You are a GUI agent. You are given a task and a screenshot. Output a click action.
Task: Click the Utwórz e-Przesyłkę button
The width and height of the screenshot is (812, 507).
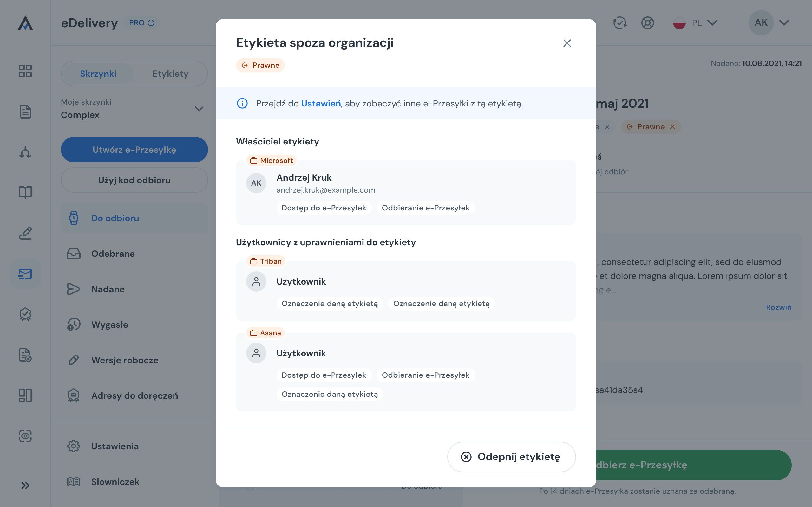click(134, 150)
